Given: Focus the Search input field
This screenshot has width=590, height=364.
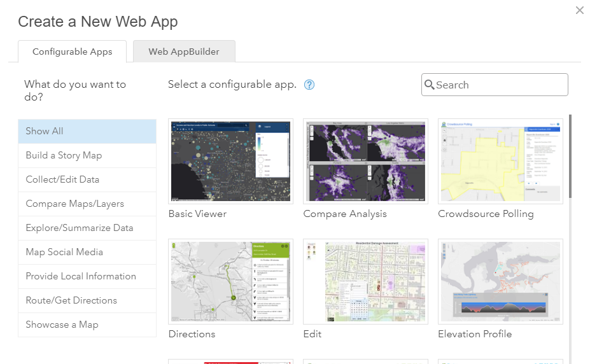Looking at the screenshot, I should [495, 85].
